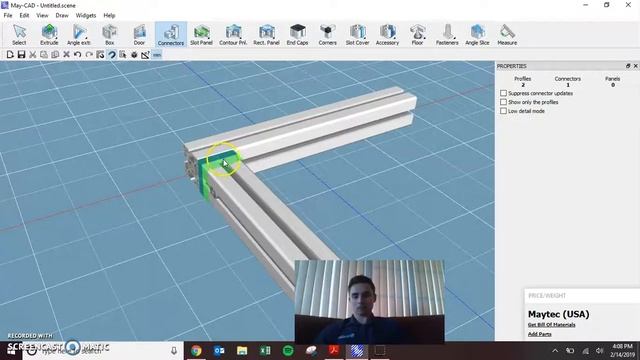640x360 pixels.
Task: Select the Measure tool
Action: (x=507, y=34)
